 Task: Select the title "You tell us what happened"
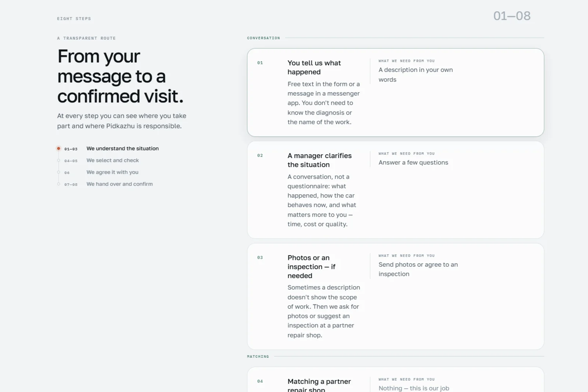(314, 68)
